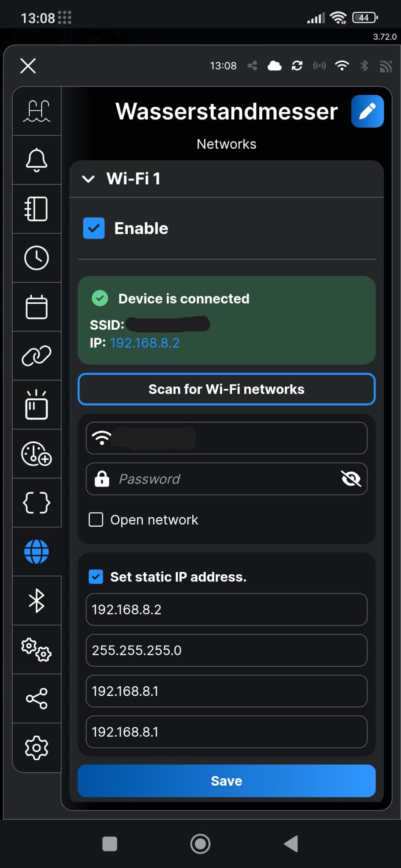
Task: Open the Bluetooth settings sidebar icon
Action: 36,601
